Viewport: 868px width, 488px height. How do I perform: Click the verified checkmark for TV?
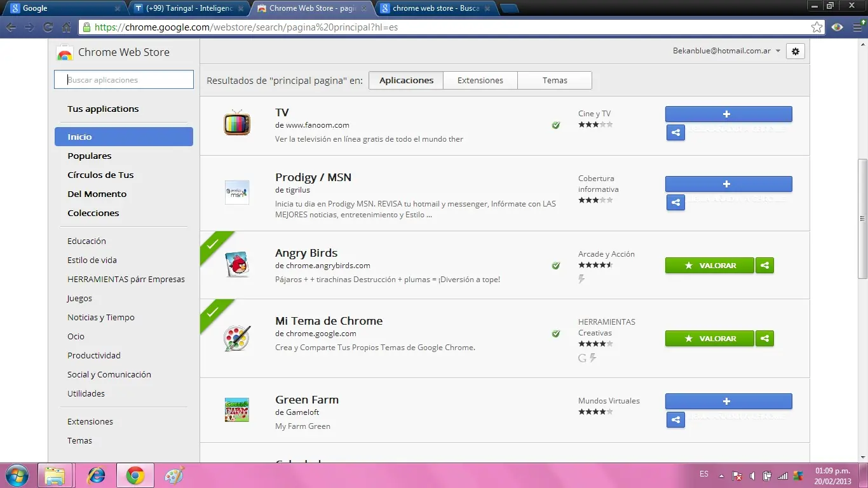556,125
